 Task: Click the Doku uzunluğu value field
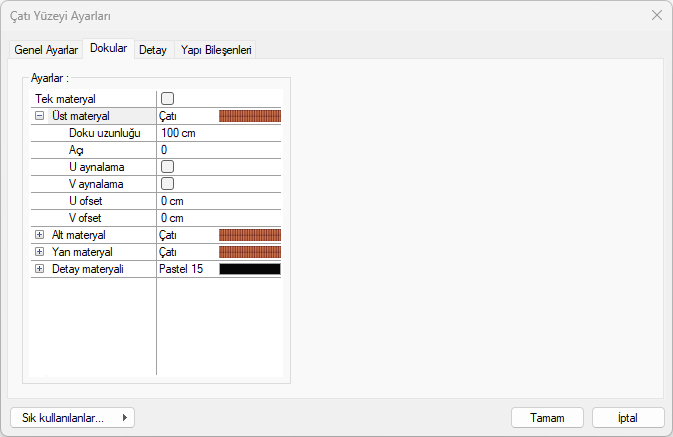(x=218, y=133)
